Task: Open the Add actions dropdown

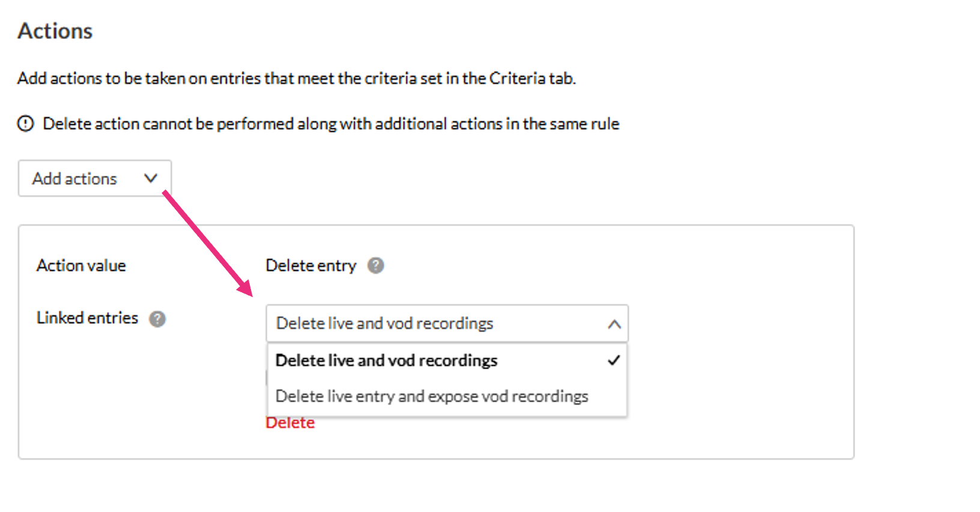Action: click(x=94, y=178)
